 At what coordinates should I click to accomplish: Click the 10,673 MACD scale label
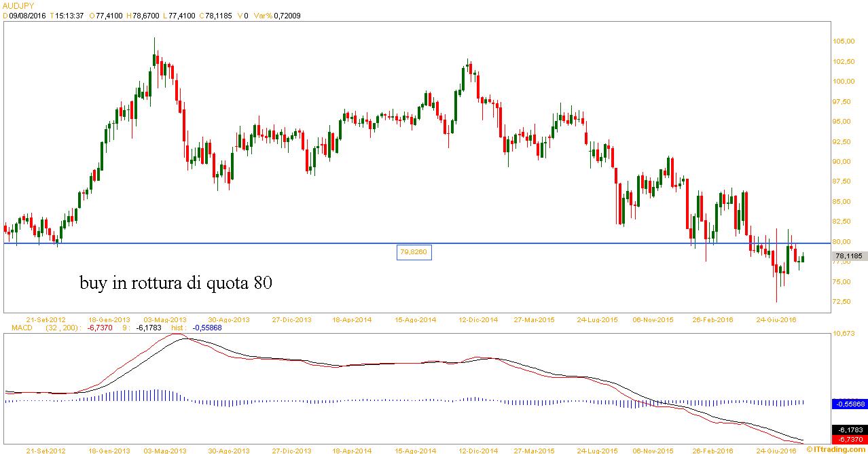[844, 333]
